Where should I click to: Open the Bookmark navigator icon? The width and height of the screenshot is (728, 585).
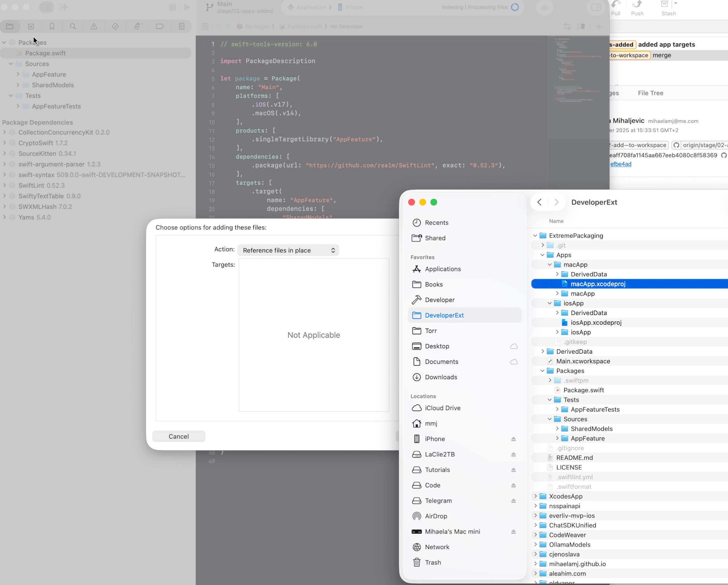tap(52, 26)
